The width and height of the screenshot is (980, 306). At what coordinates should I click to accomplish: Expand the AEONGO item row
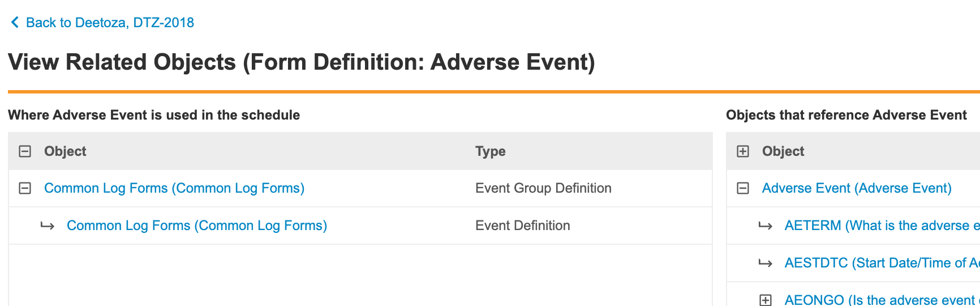tap(766, 300)
